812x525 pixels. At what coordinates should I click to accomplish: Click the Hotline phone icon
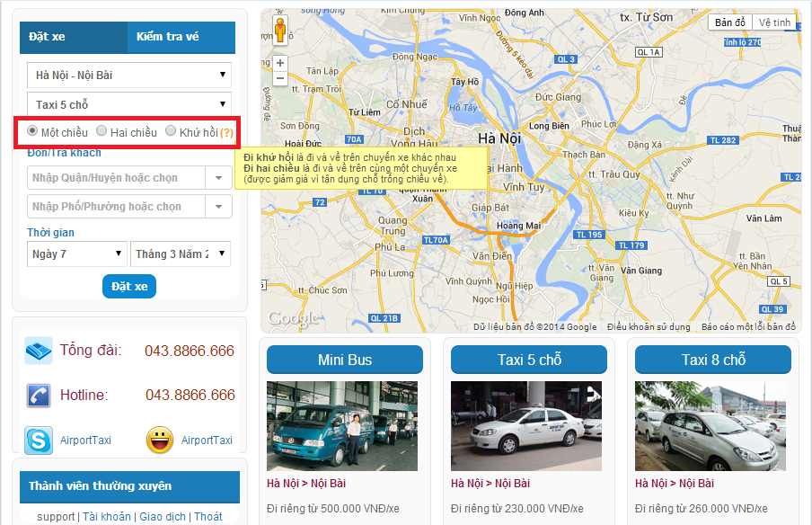click(x=39, y=395)
